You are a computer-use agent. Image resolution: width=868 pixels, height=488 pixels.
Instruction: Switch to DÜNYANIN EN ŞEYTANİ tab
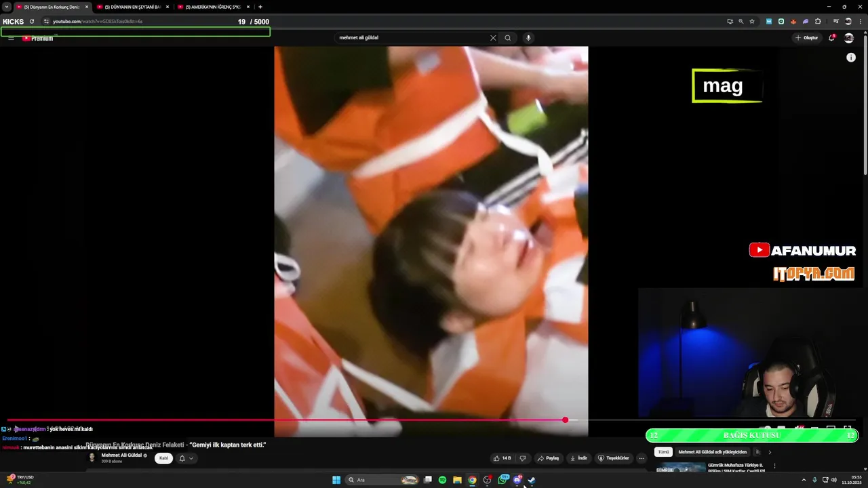point(133,7)
